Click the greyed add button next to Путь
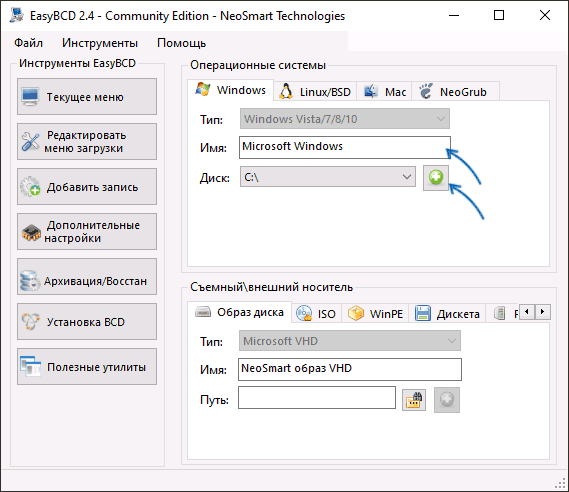Viewport: 569px width, 492px height. 447,400
